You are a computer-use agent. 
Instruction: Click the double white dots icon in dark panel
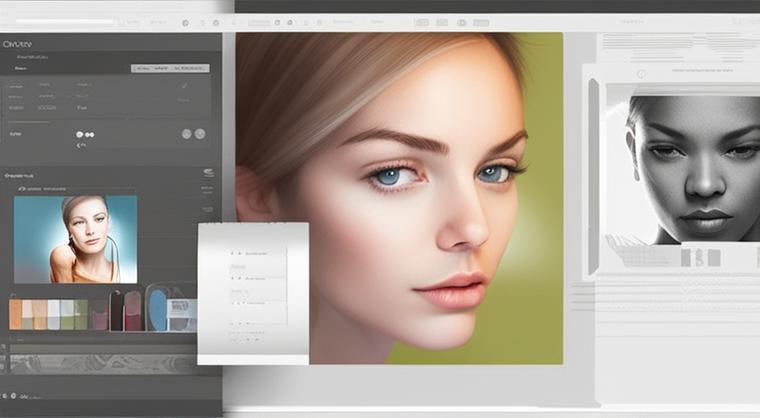coord(90,134)
